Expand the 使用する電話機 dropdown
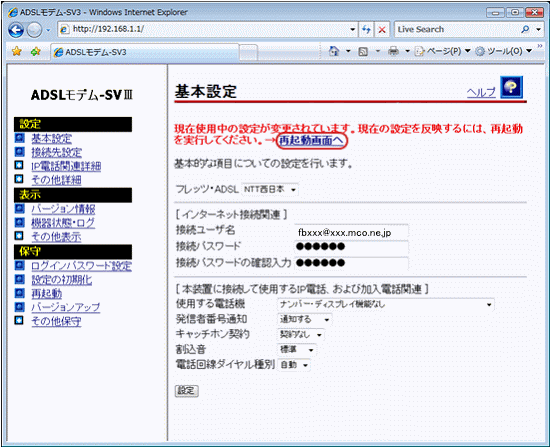 [x=385, y=305]
